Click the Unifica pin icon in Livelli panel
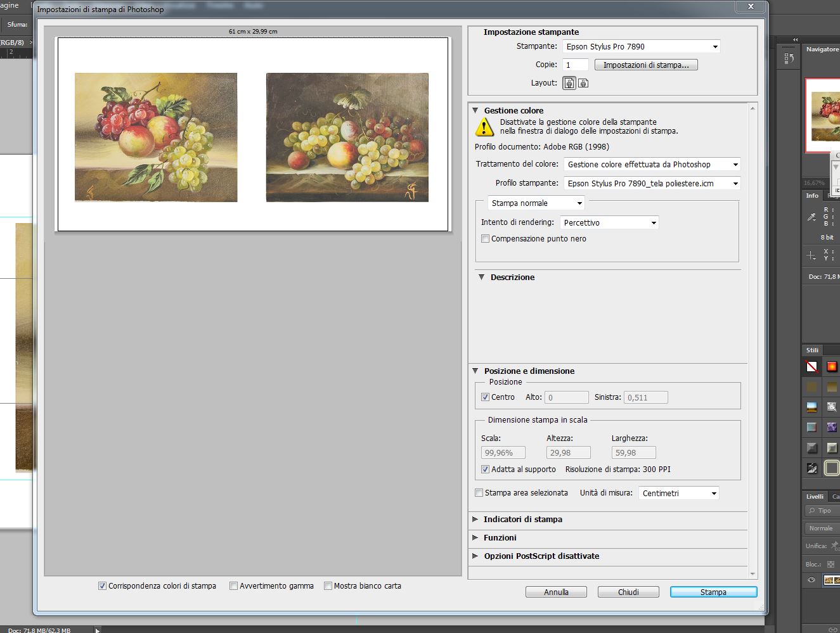Image resolution: width=840 pixels, height=633 pixels. click(835, 545)
